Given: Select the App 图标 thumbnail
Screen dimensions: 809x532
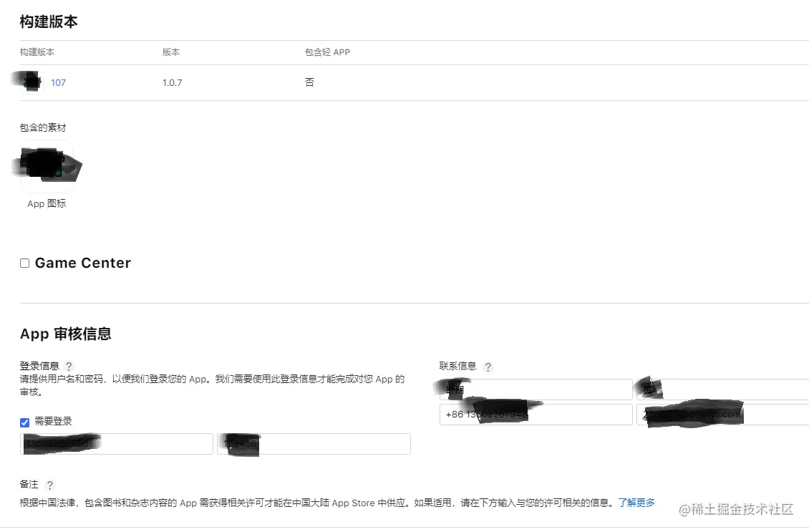Looking at the screenshot, I should click(47, 166).
